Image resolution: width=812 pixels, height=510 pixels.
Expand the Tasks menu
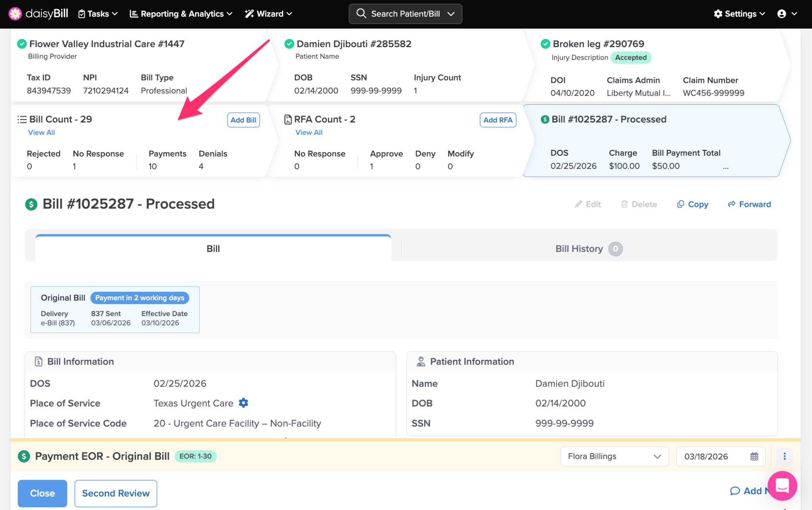click(x=98, y=14)
